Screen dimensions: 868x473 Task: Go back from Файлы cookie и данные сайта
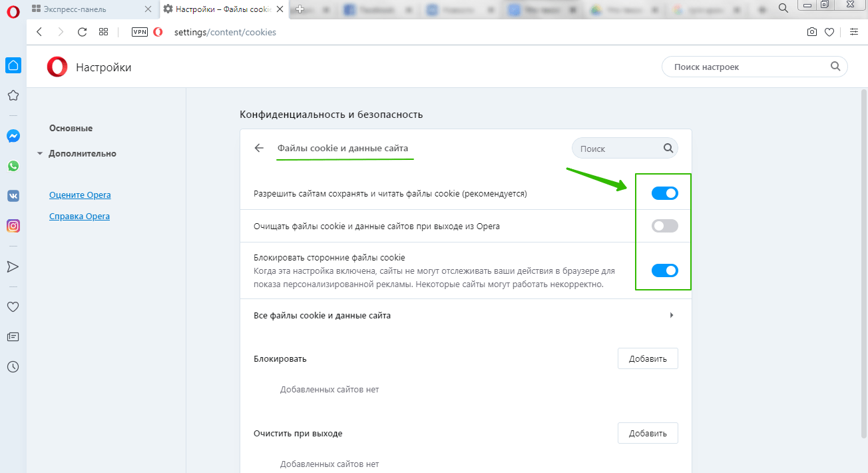pos(260,148)
